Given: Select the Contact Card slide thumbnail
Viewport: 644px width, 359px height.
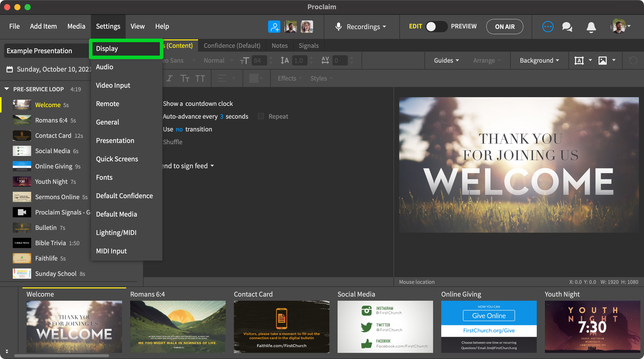Looking at the screenshot, I should (x=281, y=327).
